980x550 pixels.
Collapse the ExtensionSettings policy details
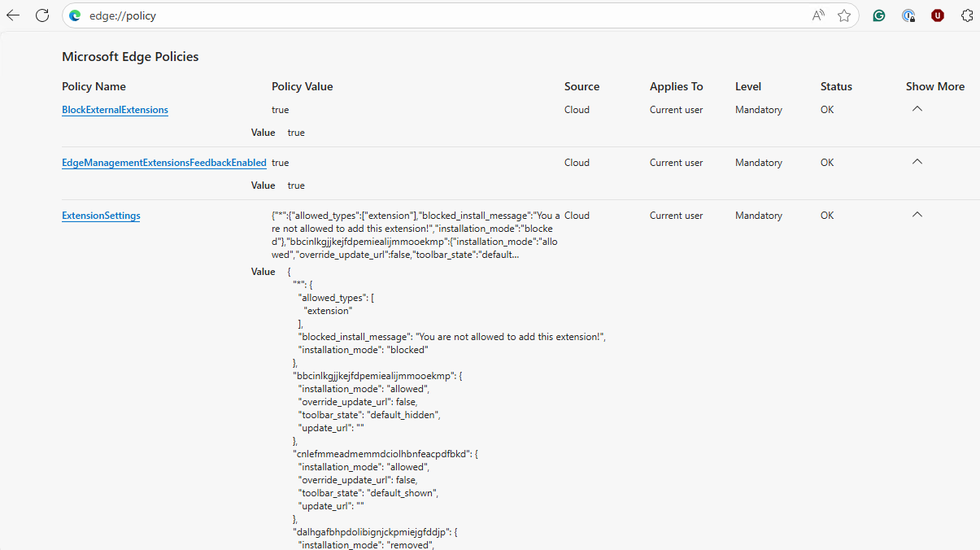pos(917,215)
